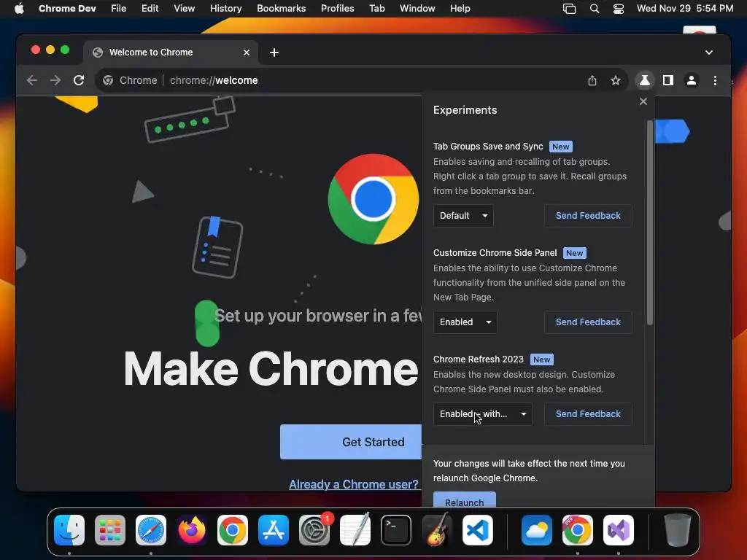
Task: Bookmark this tab with the star
Action: [x=616, y=80]
